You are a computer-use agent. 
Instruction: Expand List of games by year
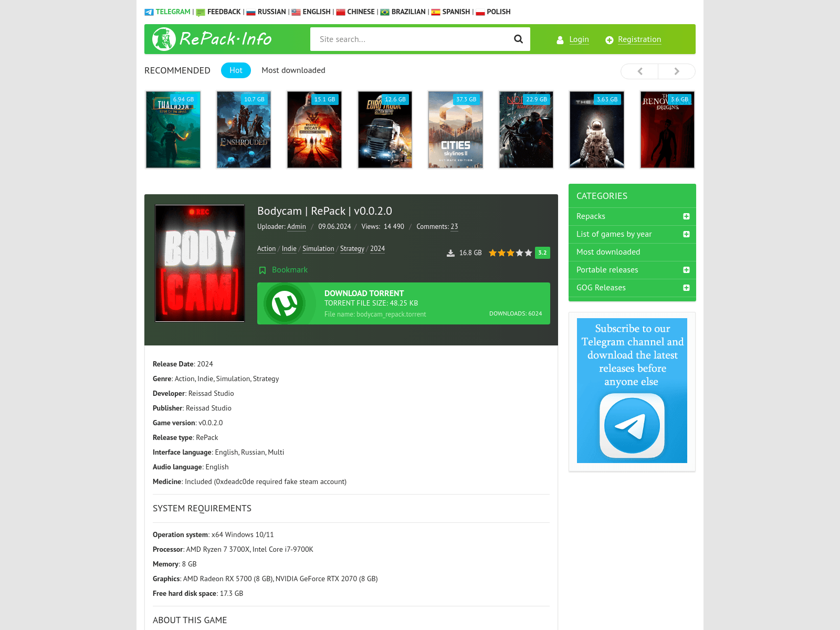686,234
